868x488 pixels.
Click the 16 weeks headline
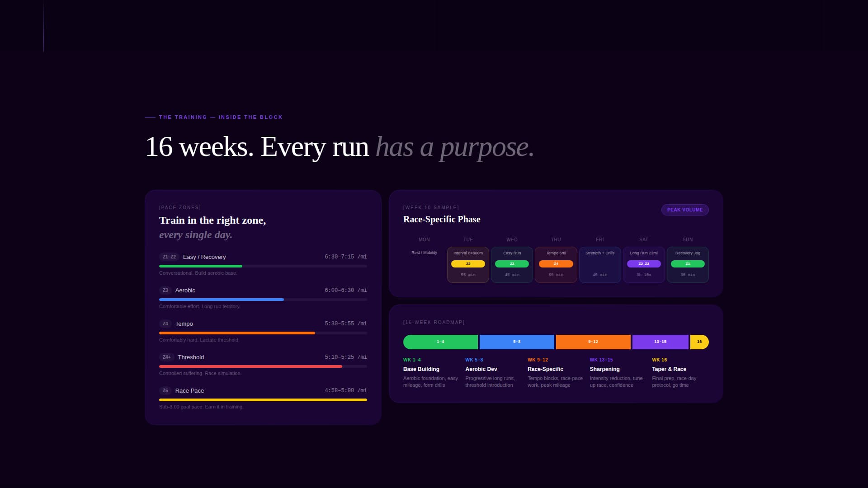tap(340, 147)
